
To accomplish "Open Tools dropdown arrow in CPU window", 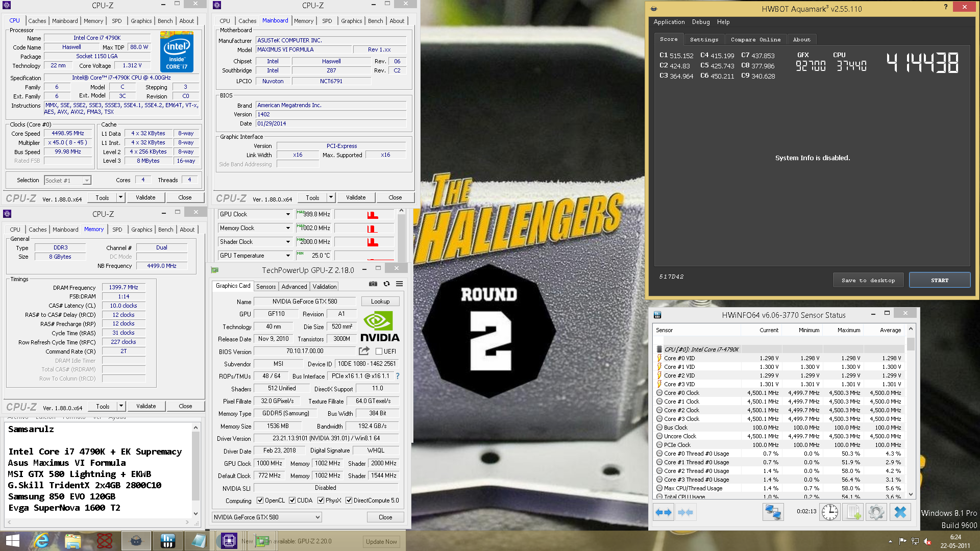I will pos(120,197).
